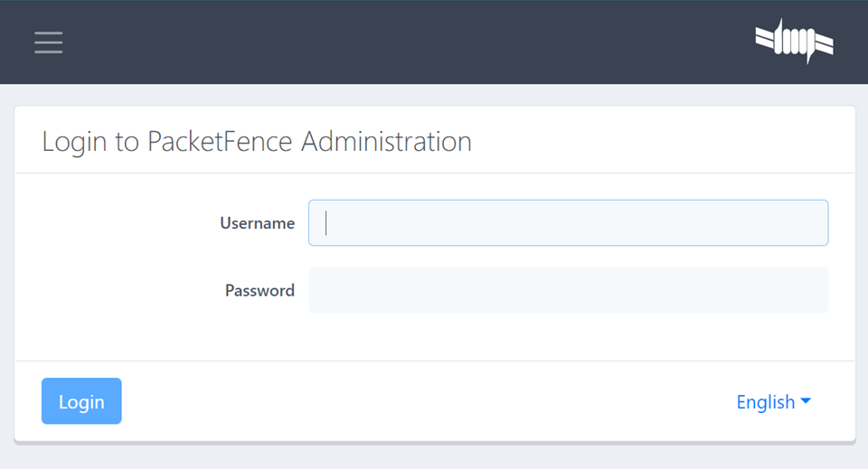
Task: Click the caret arrow beside English
Action: click(x=806, y=401)
